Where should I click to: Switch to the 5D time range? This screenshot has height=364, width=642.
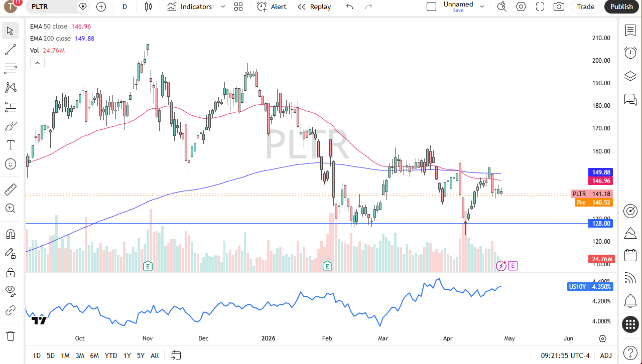tap(51, 355)
